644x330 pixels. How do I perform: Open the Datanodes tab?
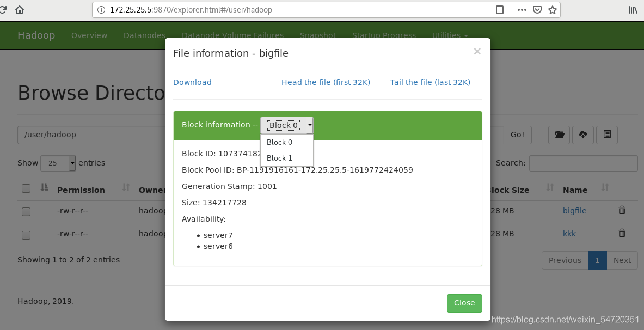(145, 35)
